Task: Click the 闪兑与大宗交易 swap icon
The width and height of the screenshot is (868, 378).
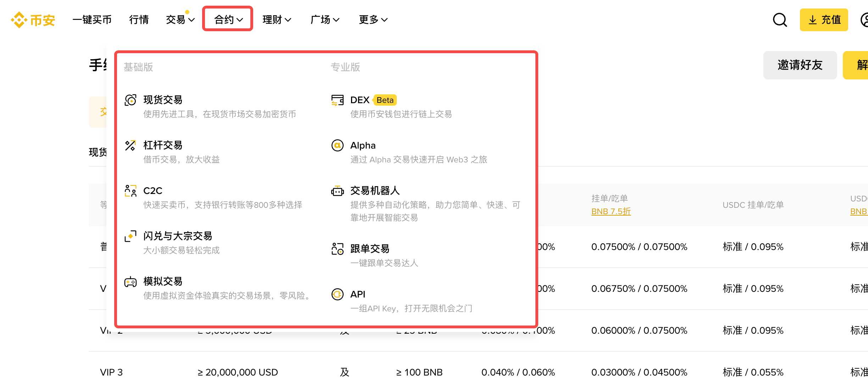Action: pyautogui.click(x=130, y=236)
